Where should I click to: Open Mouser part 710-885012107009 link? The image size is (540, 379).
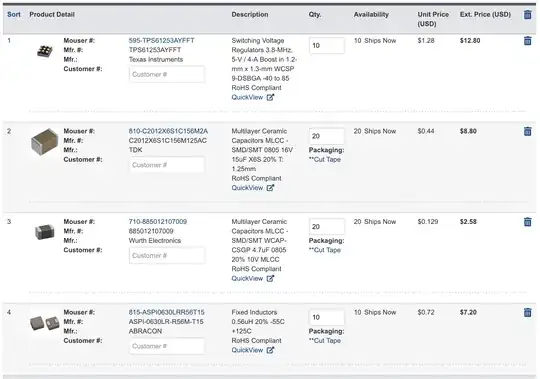[x=158, y=221]
